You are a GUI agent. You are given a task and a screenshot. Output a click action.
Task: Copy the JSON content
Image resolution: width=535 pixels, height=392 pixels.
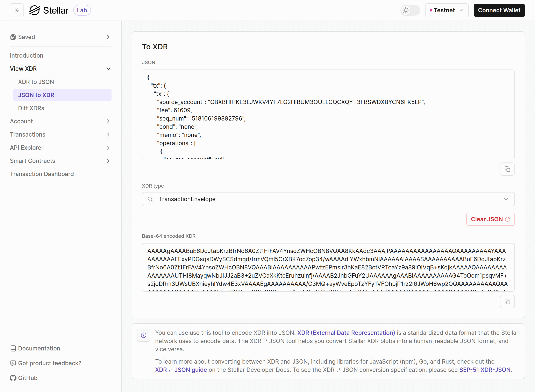coord(507,169)
